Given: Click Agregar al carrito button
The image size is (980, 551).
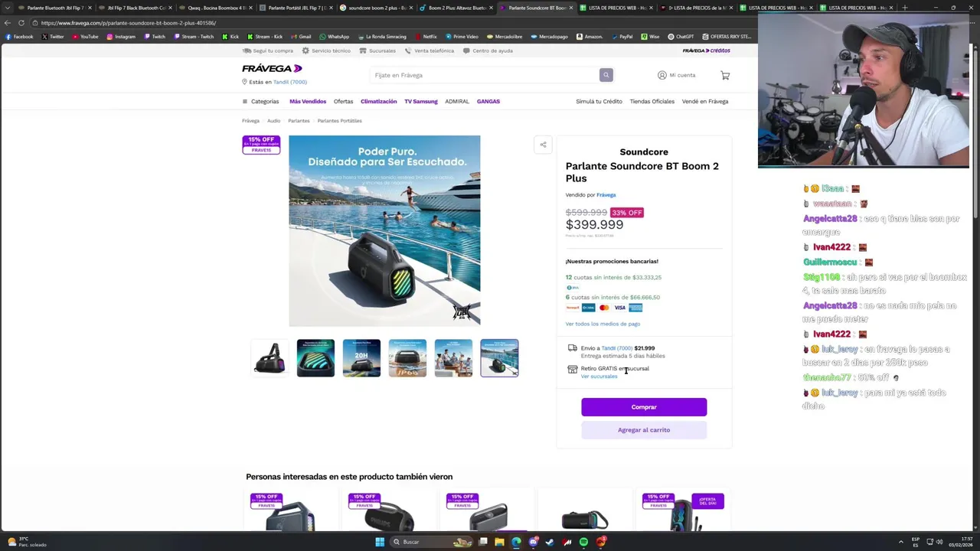Looking at the screenshot, I should point(644,430).
